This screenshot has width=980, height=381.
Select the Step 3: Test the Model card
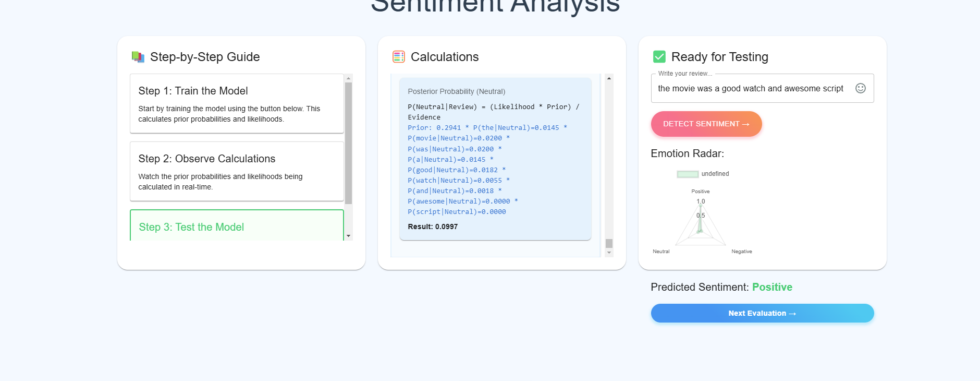click(237, 225)
